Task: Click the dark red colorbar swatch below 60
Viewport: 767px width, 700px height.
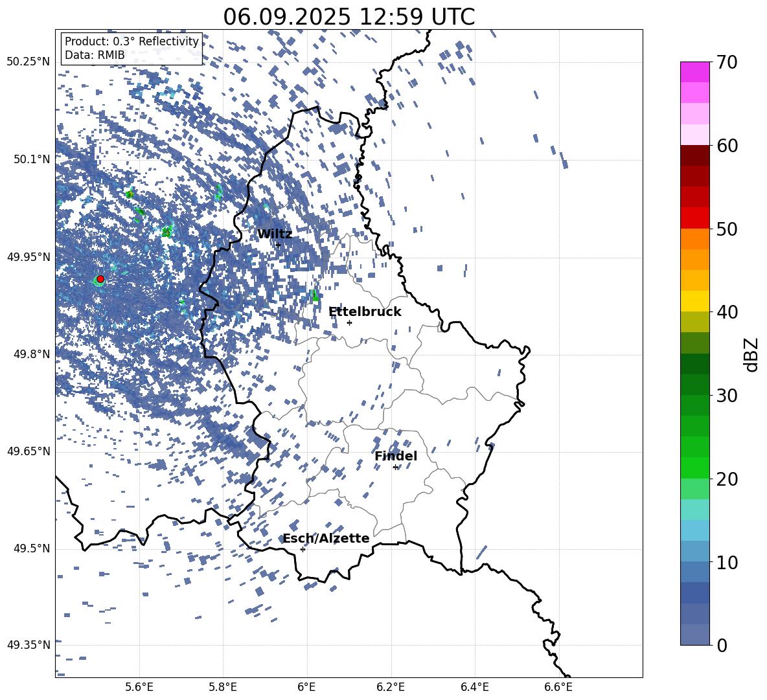Action: [694, 155]
